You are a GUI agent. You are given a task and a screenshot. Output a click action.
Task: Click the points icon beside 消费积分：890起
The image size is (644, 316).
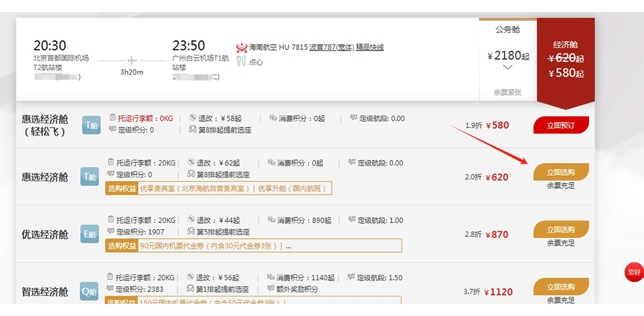(271, 220)
